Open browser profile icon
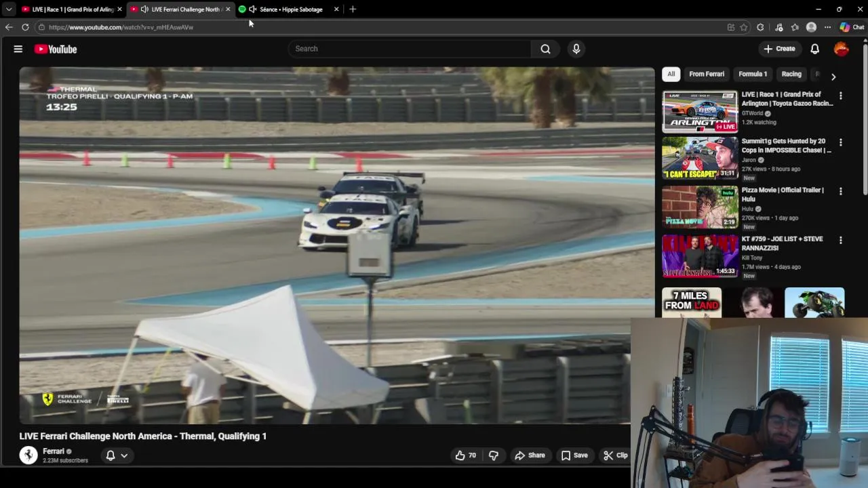Viewport: 868px width, 488px height. pyautogui.click(x=811, y=27)
